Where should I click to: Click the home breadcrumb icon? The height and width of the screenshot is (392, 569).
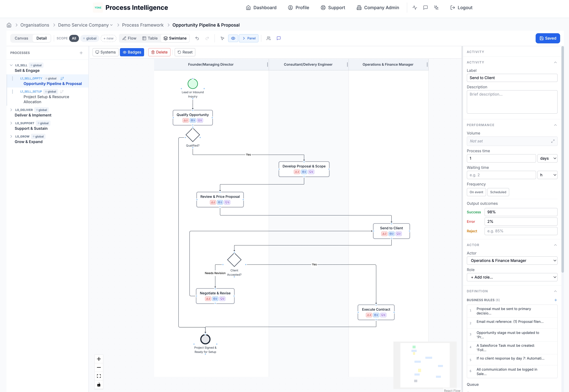(9, 25)
